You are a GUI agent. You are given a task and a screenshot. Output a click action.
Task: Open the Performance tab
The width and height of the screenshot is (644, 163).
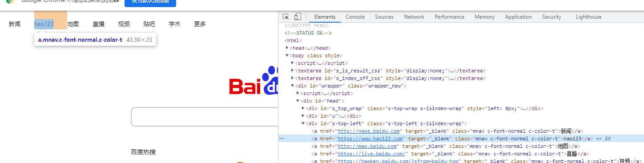click(x=450, y=17)
